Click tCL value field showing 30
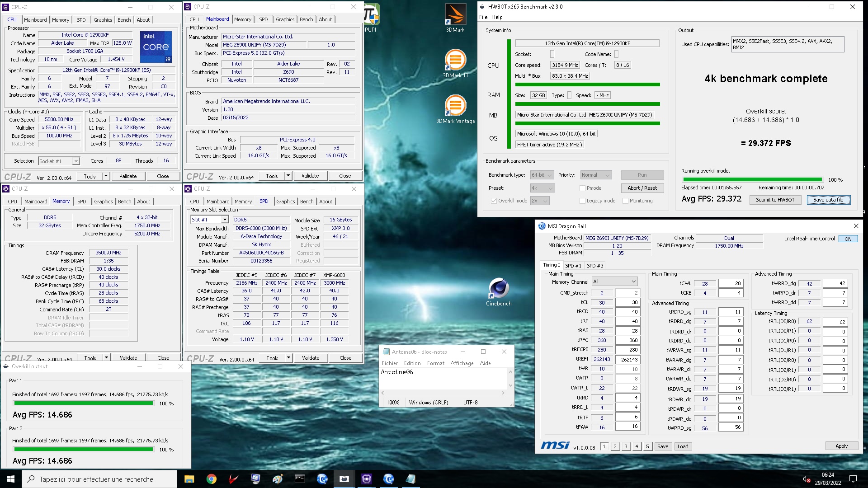The height and width of the screenshot is (488, 868). pos(627,303)
